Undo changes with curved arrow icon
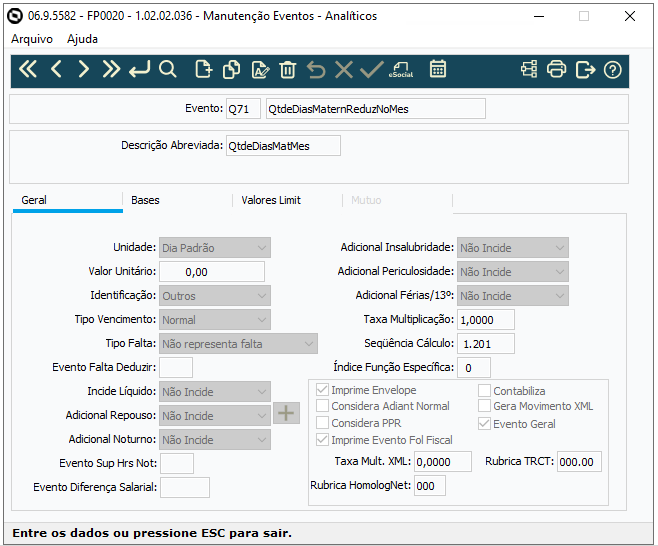Viewport: 658px width, 546px height. [x=316, y=69]
